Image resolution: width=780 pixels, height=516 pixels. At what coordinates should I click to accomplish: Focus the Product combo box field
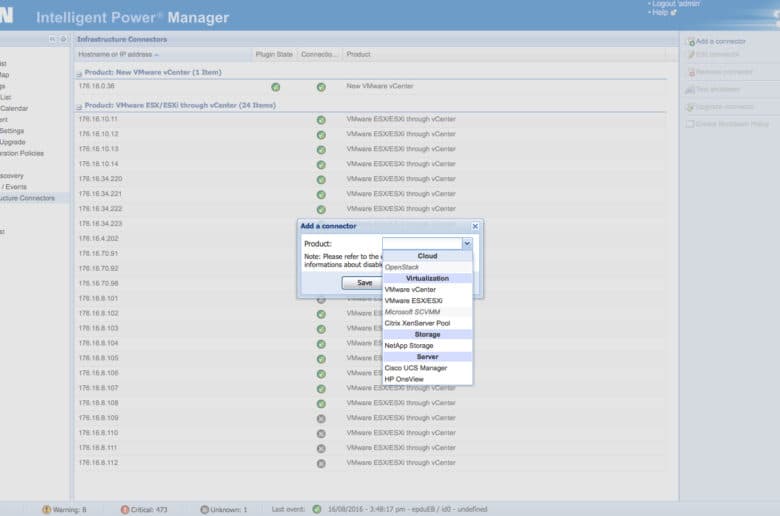(422, 243)
